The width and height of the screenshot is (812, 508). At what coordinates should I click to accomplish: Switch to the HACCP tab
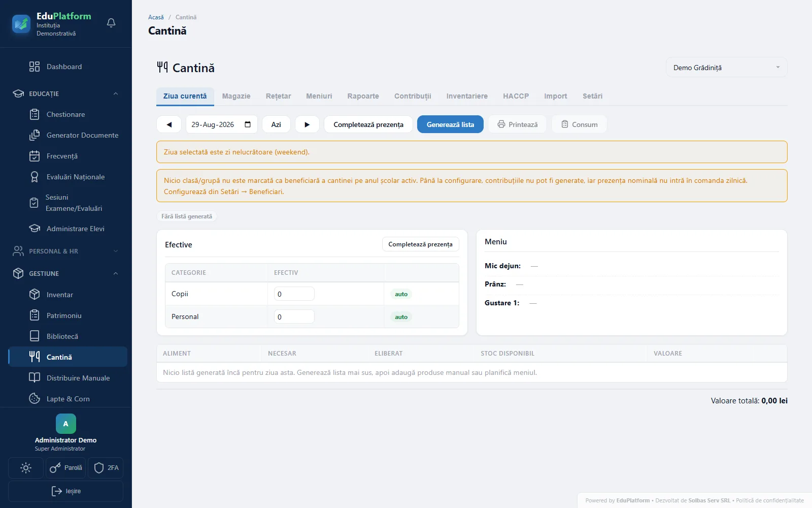(516, 96)
